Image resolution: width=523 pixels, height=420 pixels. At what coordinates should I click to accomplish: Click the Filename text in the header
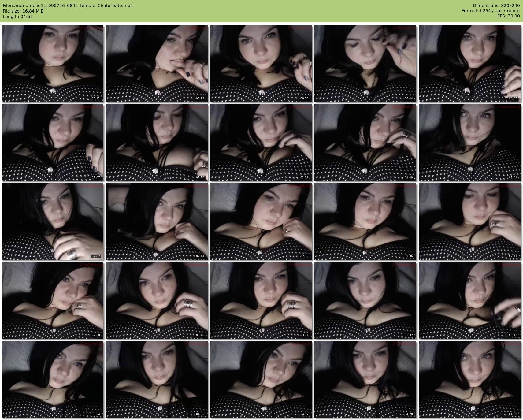coord(68,6)
